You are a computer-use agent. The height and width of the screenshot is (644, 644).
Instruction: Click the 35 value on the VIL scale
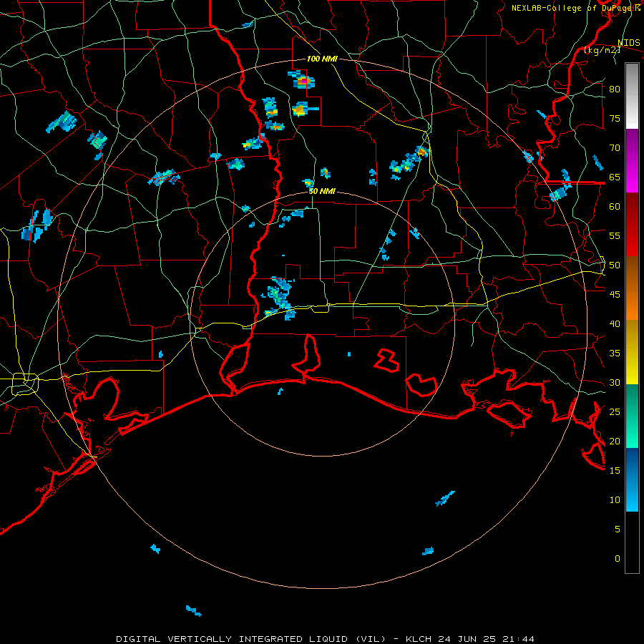tap(615, 353)
